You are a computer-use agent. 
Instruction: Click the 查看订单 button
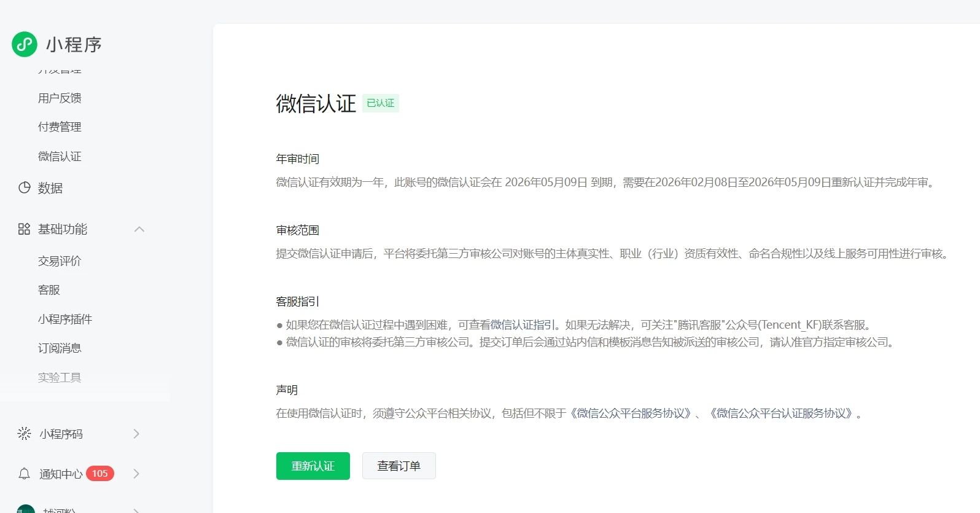pos(399,466)
